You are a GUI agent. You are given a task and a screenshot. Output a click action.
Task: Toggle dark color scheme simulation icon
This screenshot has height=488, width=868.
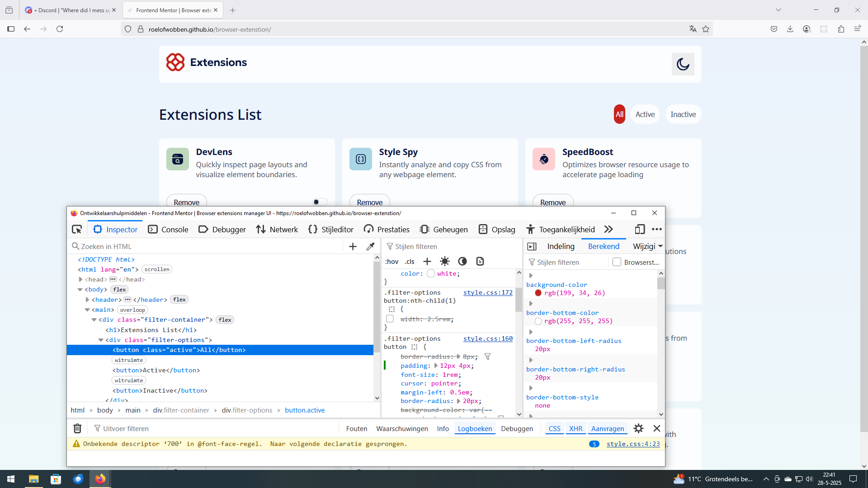pyautogui.click(x=462, y=262)
